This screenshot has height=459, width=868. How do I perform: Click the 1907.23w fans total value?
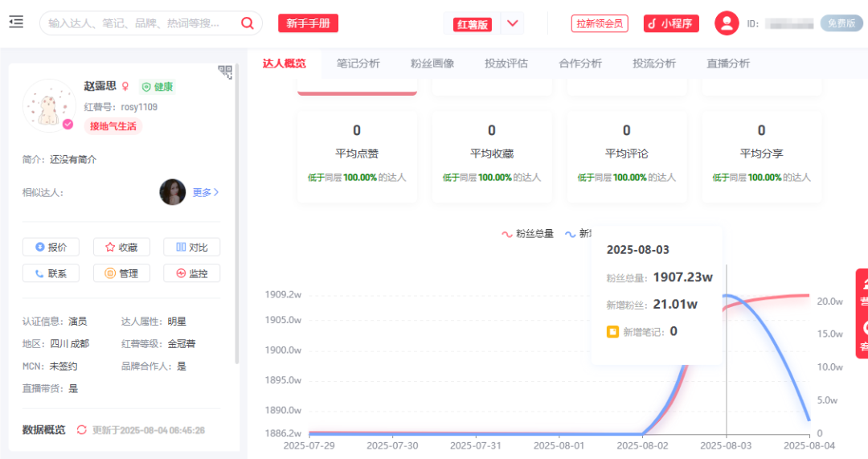click(682, 277)
